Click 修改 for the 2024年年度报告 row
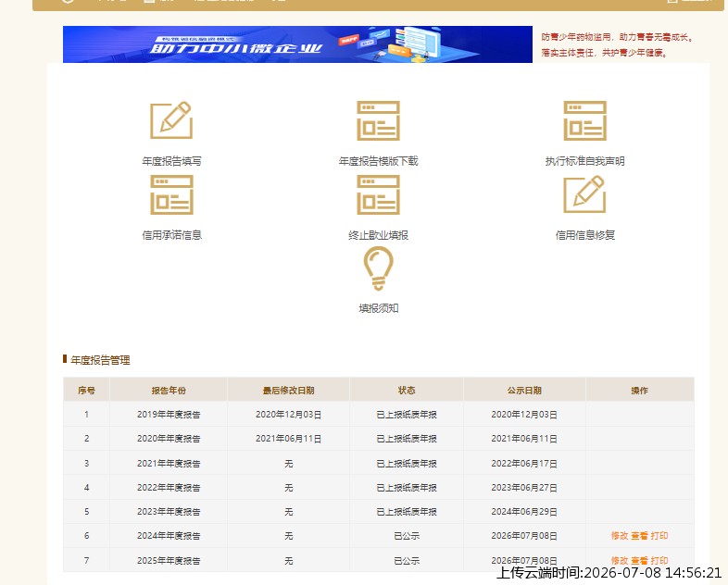Image resolution: width=728 pixels, height=585 pixels. (x=620, y=536)
